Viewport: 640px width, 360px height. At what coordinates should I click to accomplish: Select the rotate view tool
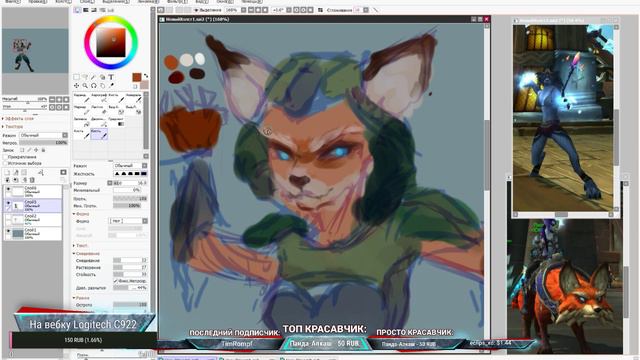[94, 86]
